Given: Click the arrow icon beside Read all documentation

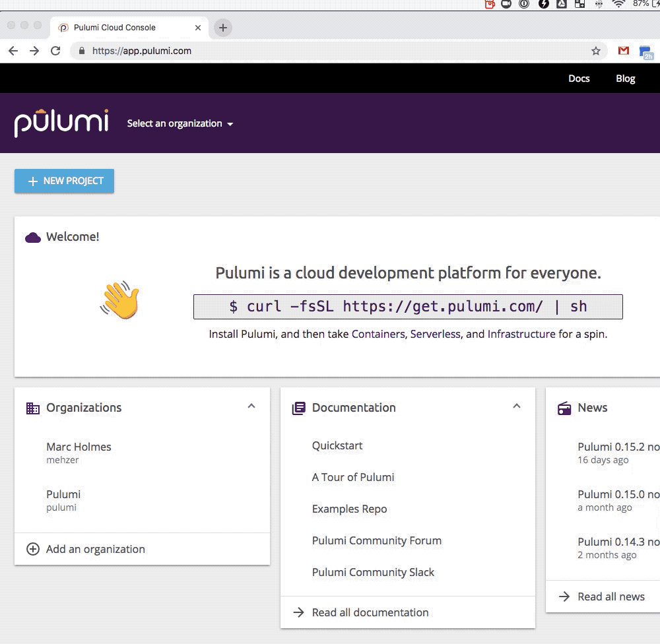Looking at the screenshot, I should tap(298, 612).
